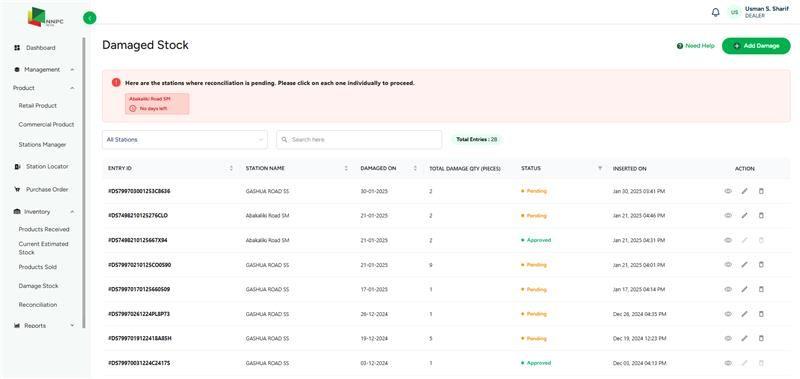Click the Add Damage button

pos(756,46)
